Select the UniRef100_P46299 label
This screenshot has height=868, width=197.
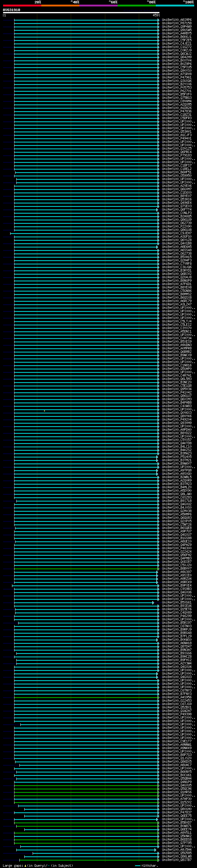[x=176, y=616]
